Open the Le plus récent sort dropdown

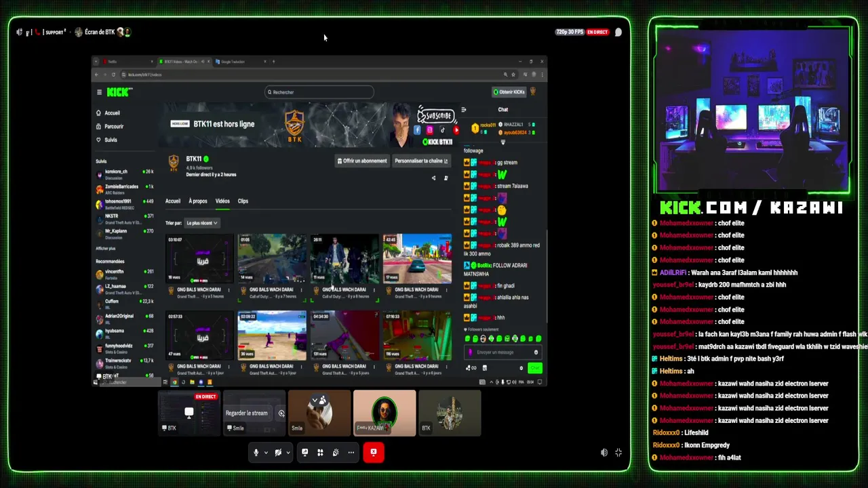[202, 223]
